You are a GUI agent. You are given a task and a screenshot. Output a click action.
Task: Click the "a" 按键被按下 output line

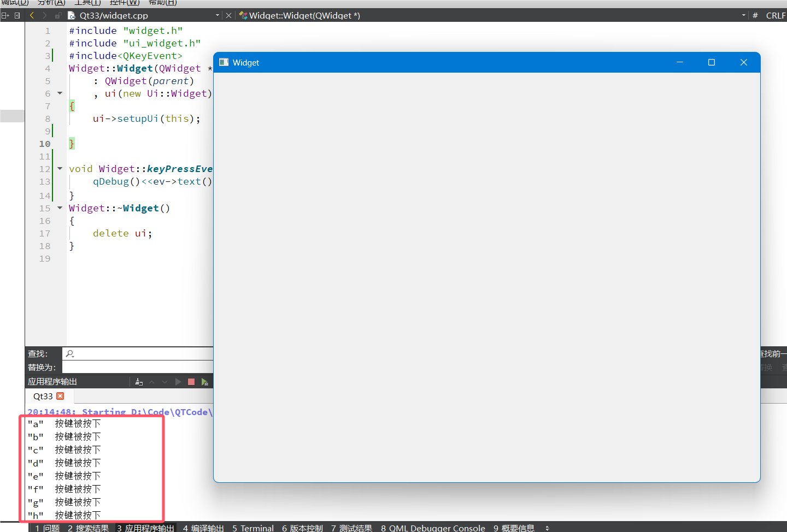click(64, 423)
